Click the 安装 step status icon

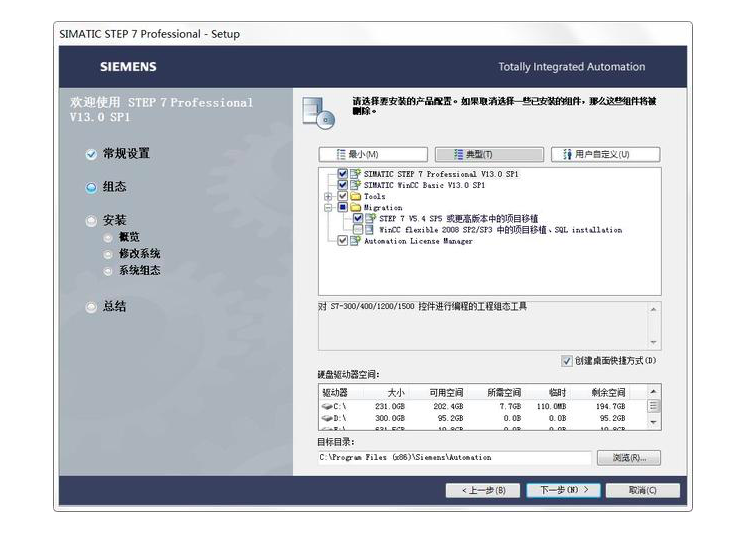91,221
